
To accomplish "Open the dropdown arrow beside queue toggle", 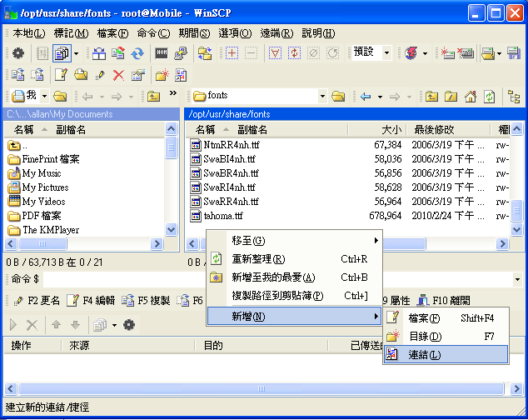I will click(x=77, y=53).
